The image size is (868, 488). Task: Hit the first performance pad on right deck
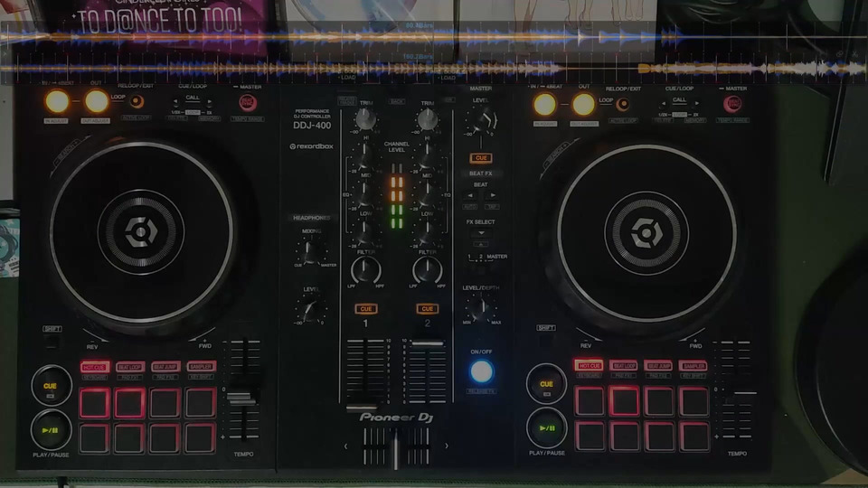click(x=589, y=400)
